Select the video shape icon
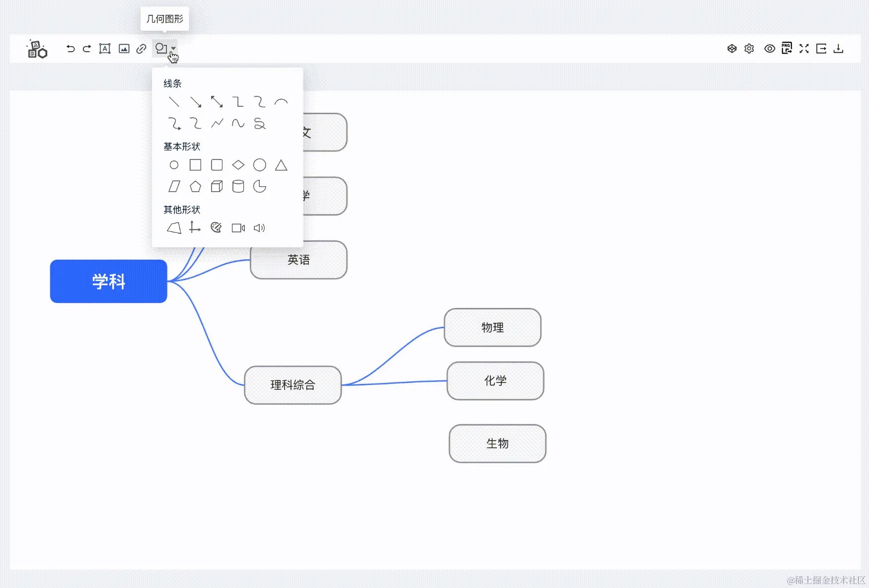 pos(238,228)
